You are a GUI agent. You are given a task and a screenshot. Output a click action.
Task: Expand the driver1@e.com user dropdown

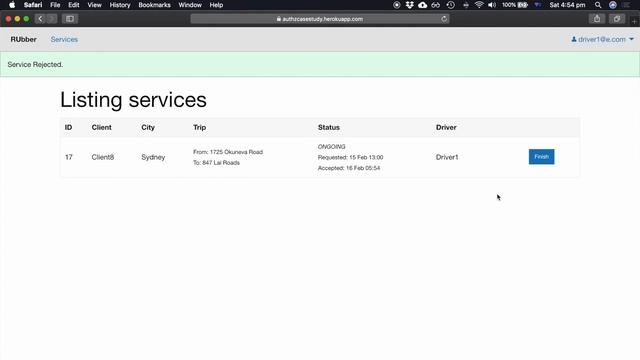click(x=602, y=39)
